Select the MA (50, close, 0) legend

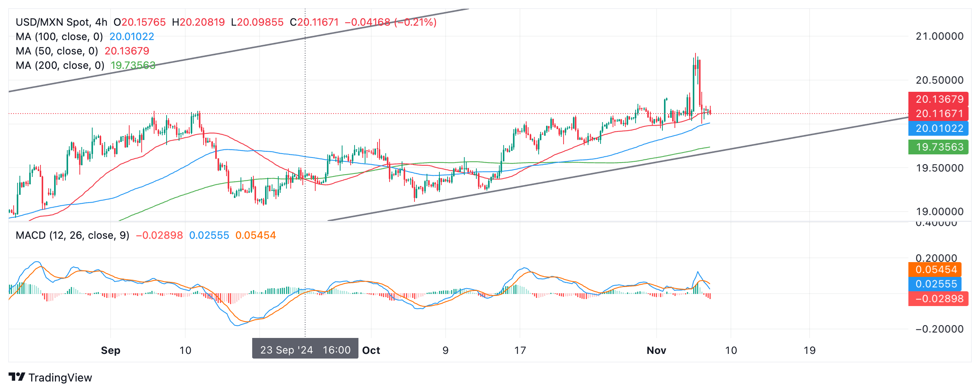point(57,51)
